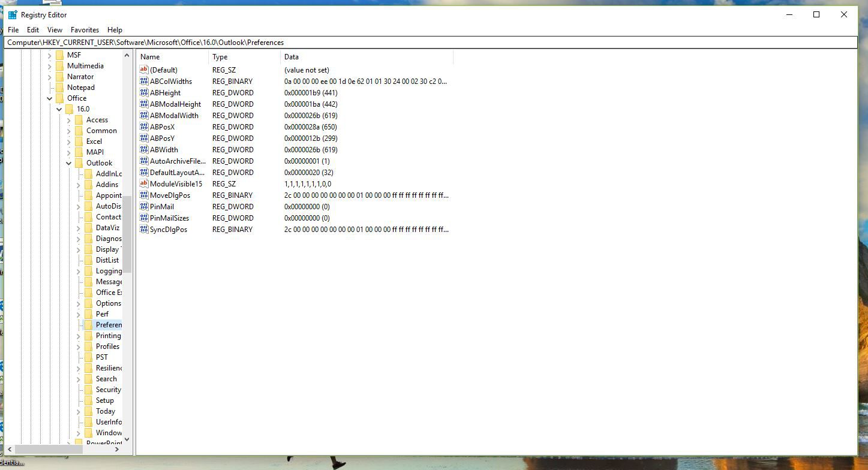Viewport: 868px width, 470px height.
Task: Select the ABHeight DWORD value icon
Action: pos(143,93)
